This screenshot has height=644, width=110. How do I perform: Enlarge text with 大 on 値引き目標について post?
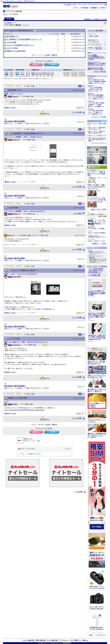pos(83,86)
